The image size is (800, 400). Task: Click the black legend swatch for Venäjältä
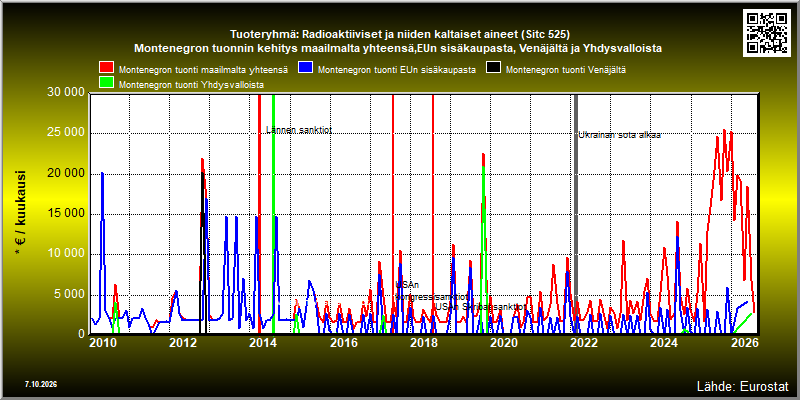point(493,67)
